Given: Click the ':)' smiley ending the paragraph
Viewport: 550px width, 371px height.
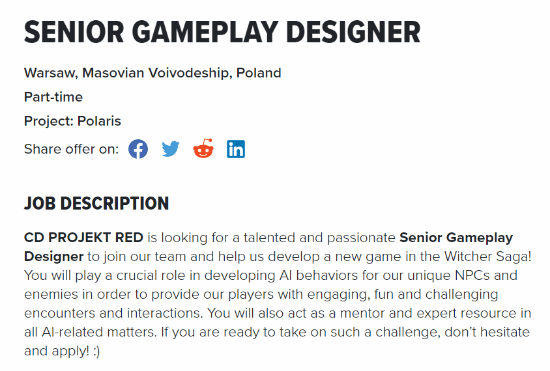Looking at the screenshot, I should tap(97, 351).
